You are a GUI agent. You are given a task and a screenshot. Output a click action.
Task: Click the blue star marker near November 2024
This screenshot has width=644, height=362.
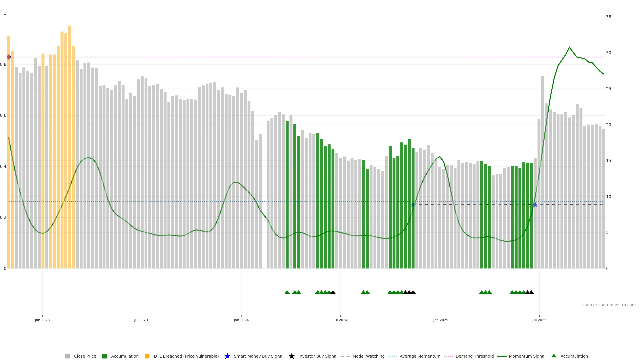[x=413, y=205]
